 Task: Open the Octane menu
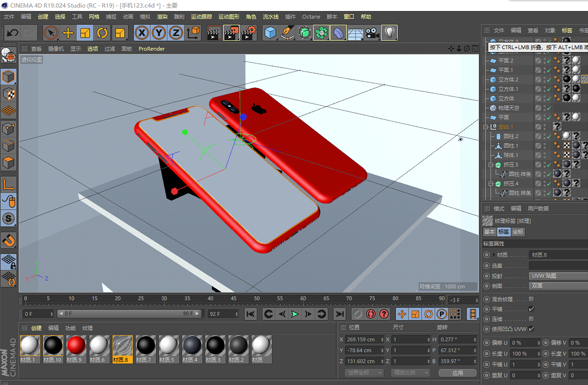[311, 17]
